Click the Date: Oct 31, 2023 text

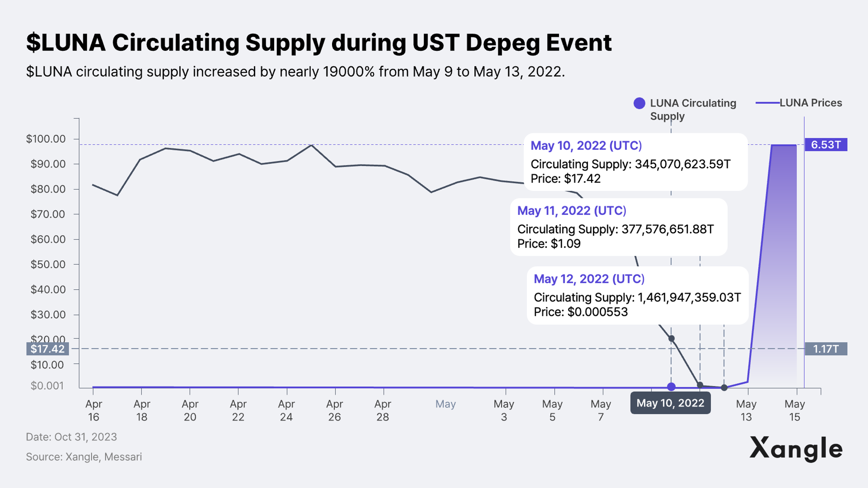tap(71, 437)
